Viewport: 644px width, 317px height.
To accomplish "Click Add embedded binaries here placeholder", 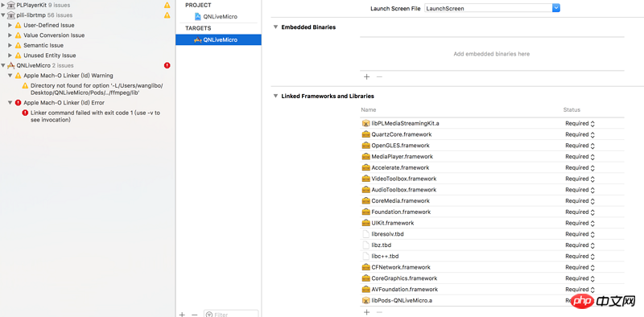I will tap(491, 54).
